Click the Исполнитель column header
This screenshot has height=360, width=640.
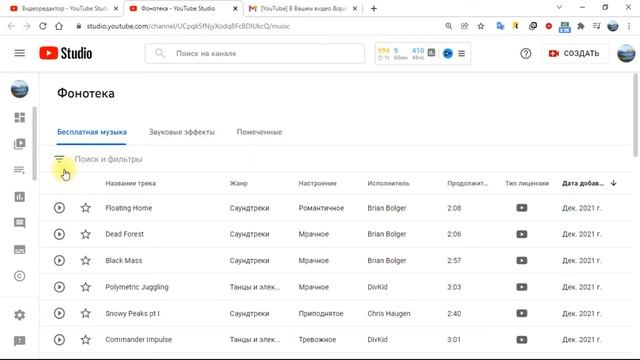pyautogui.click(x=388, y=183)
